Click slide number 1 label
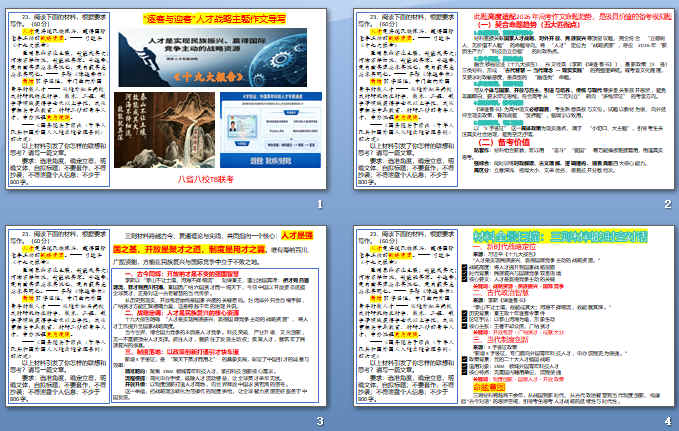The image size is (679, 431). point(319,205)
